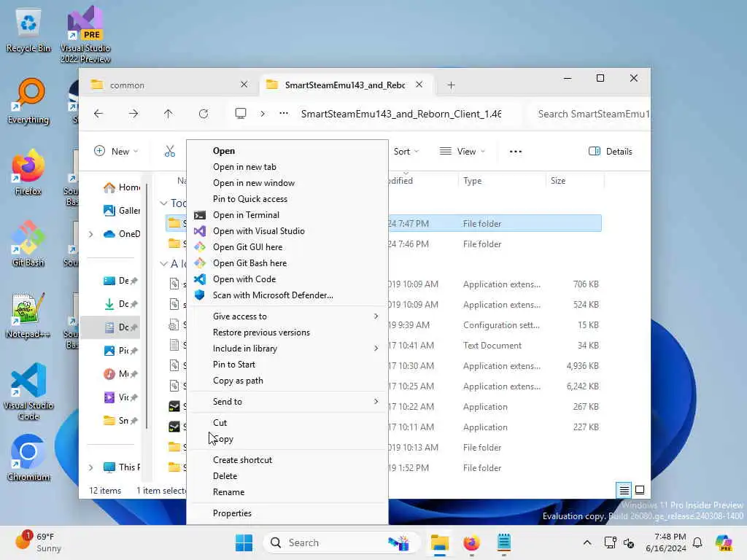Select Open in Terminal
Image resolution: width=747 pixels, height=560 pixels.
(287, 215)
